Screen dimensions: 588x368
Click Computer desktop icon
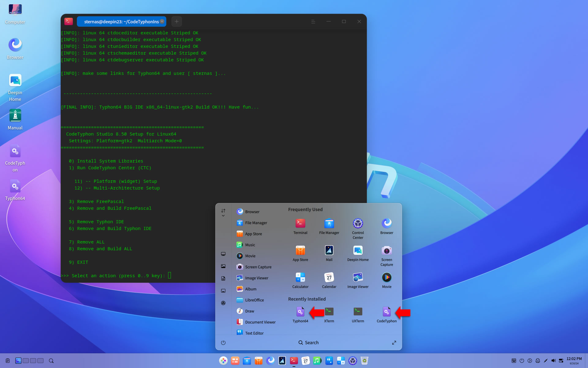coord(15,14)
